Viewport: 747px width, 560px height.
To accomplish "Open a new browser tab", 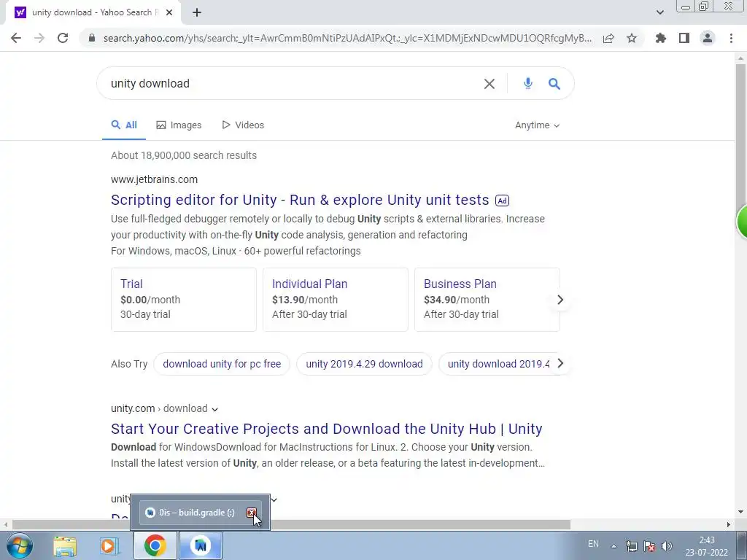I will click(x=197, y=12).
